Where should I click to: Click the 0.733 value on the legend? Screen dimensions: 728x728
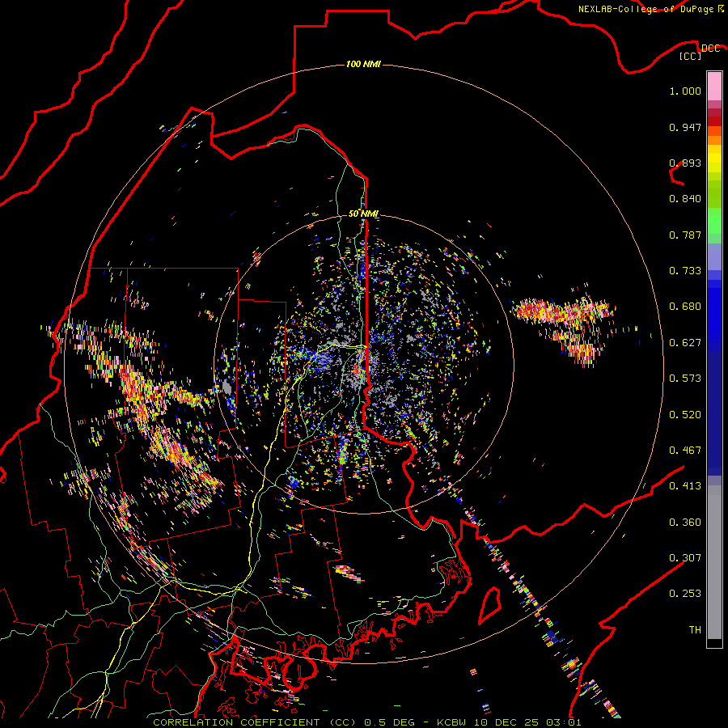(685, 271)
